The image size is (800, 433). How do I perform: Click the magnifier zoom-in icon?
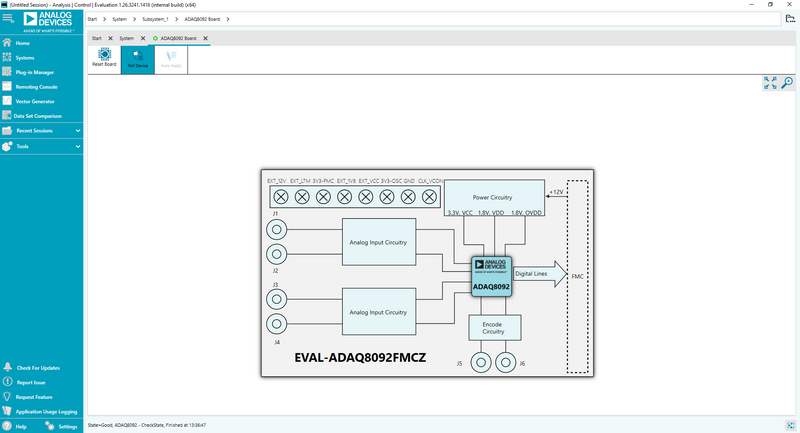787,83
